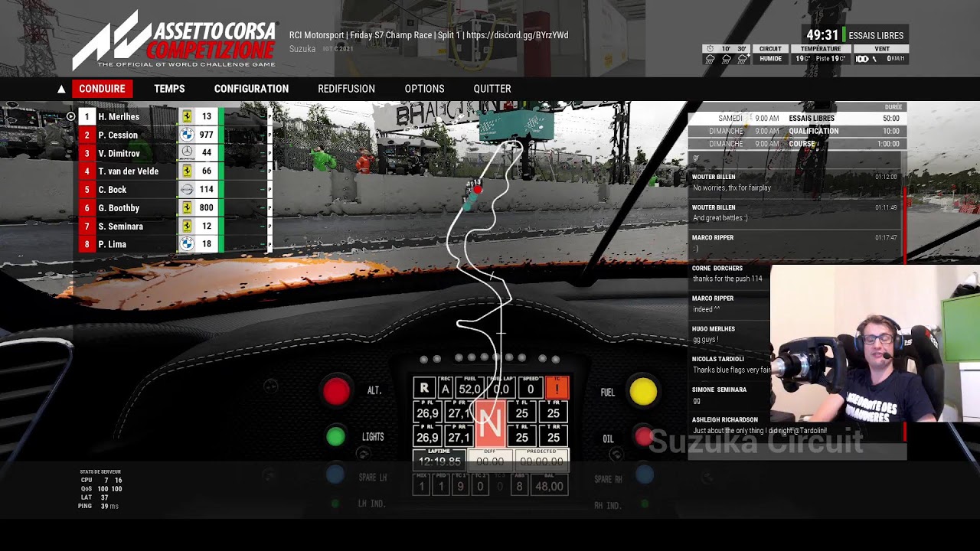Toggle the blue SPARE RH dashboard button
Image resolution: width=980 pixels, height=551 pixels.
[644, 475]
